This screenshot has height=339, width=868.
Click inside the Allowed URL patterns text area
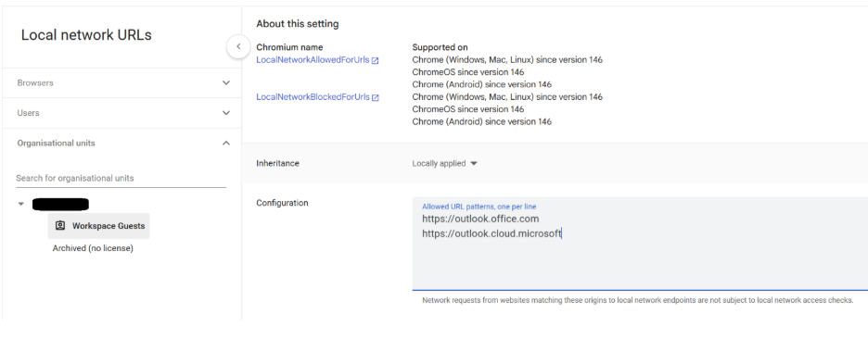[640, 244]
